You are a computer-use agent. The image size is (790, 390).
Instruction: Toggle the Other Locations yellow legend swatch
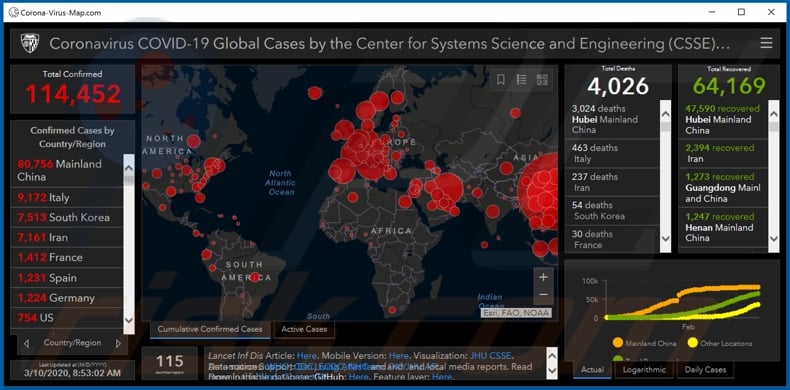click(693, 343)
